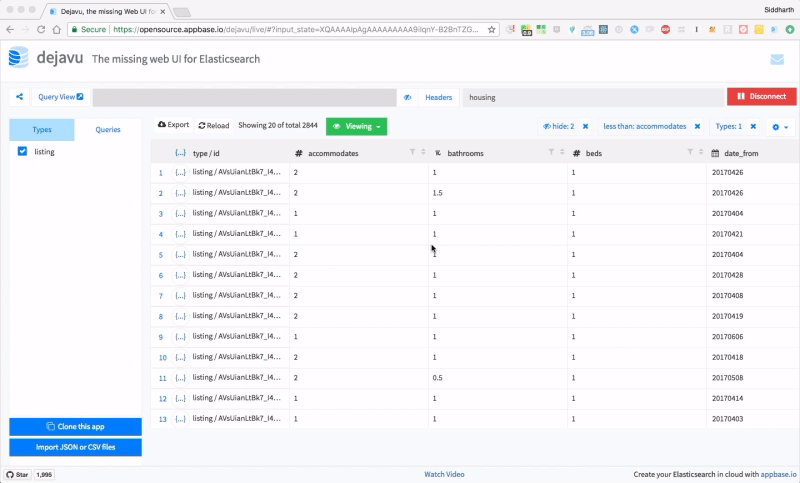Click the housing app name field
Screen dimensions: 800x483
coord(594,97)
